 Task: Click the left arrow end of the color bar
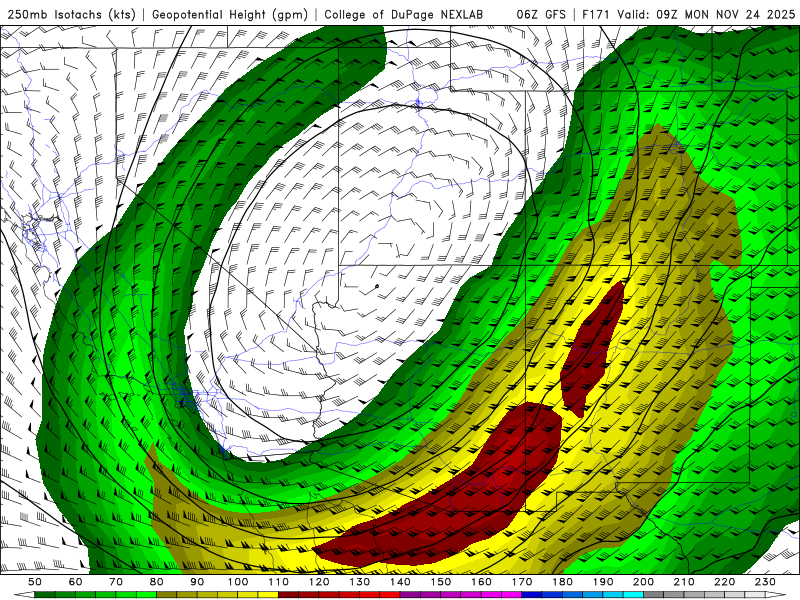click(x=24, y=595)
